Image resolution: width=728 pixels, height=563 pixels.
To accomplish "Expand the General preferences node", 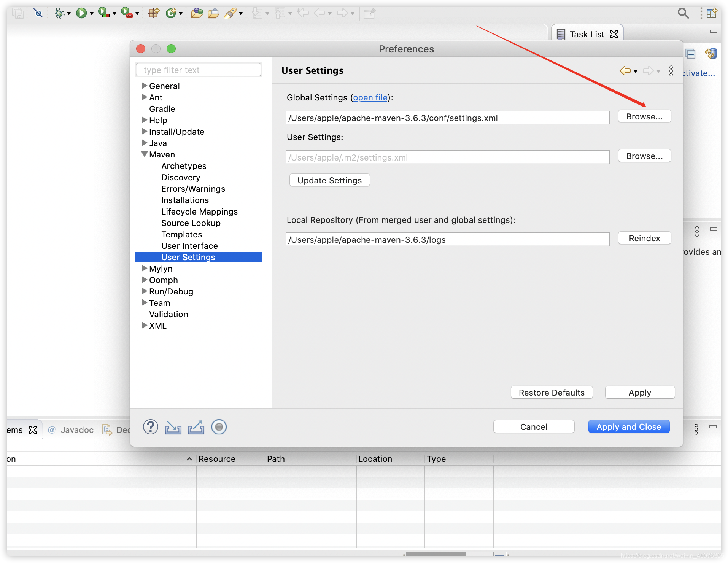I will (x=145, y=85).
